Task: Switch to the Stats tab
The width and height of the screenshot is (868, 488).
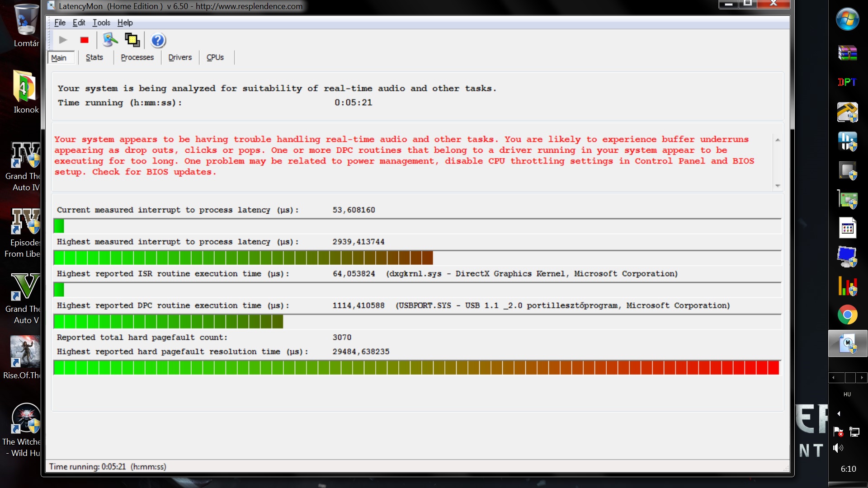Action: (x=94, y=57)
